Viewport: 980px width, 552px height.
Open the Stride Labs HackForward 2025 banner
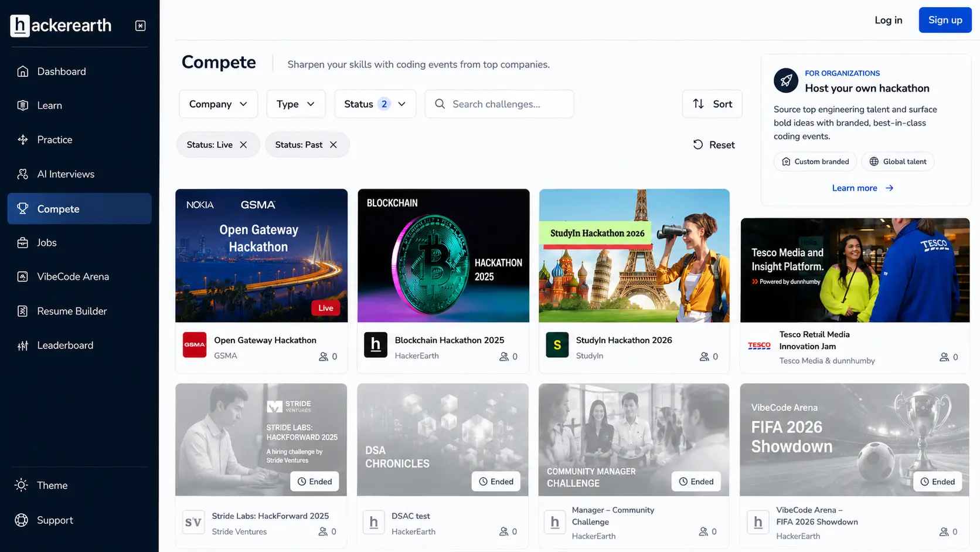(261, 440)
